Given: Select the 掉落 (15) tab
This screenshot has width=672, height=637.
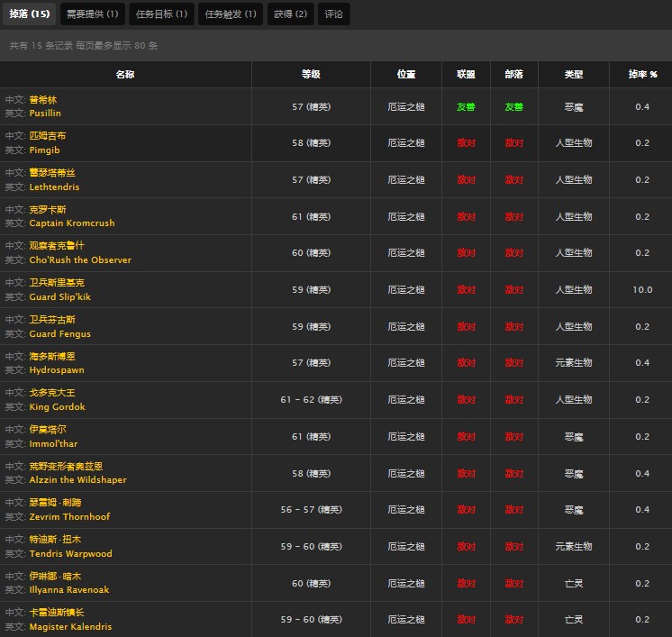Looking at the screenshot, I should 29,14.
